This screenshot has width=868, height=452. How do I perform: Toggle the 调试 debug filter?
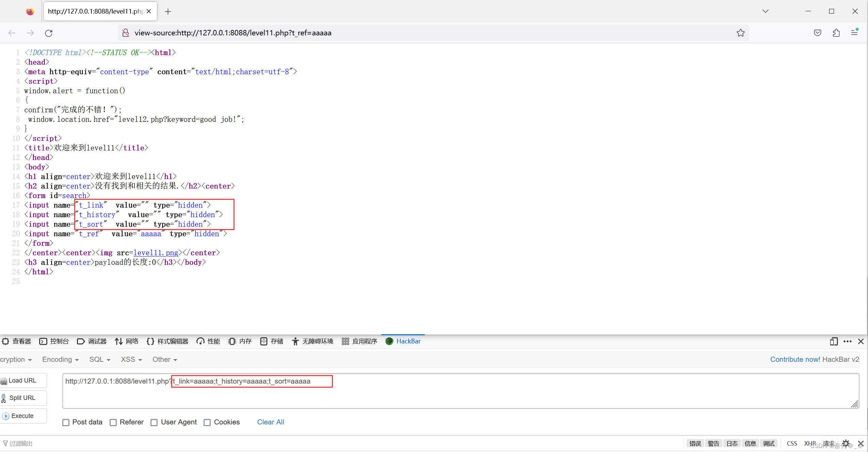tap(769, 443)
